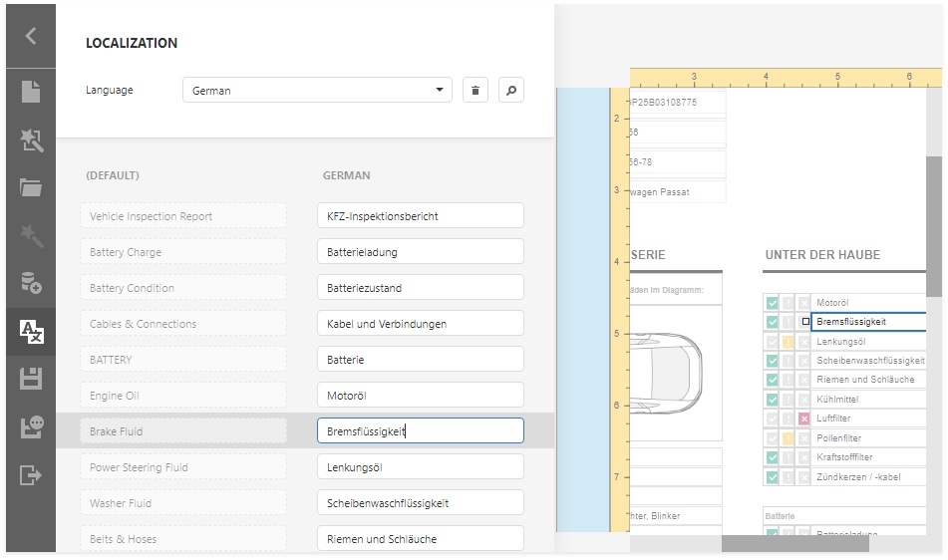Select the Localization icon in sidebar
This screenshot has height=560, width=948.
pyautogui.click(x=31, y=332)
